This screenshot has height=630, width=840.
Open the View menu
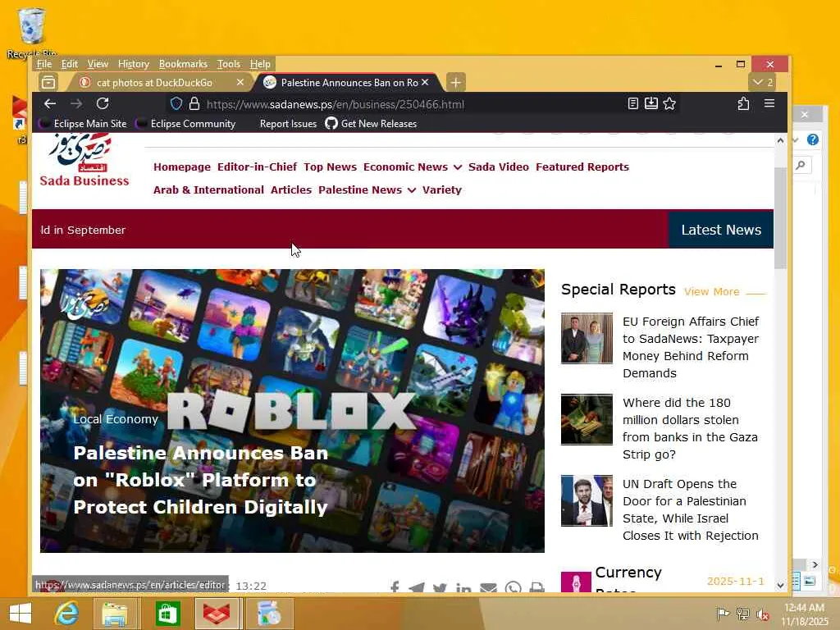click(98, 64)
